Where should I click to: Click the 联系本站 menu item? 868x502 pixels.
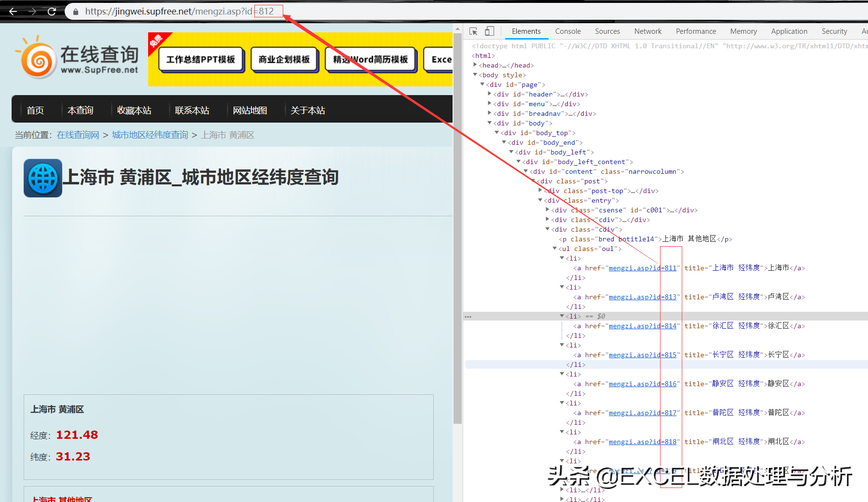coord(192,111)
